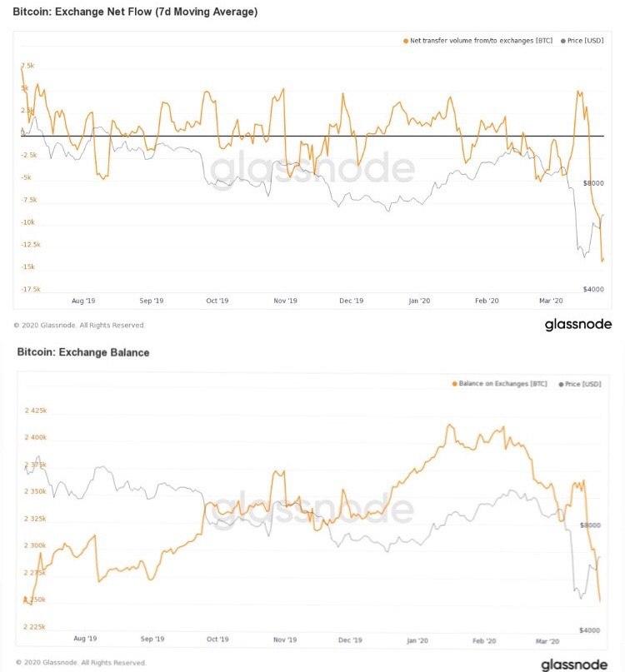The width and height of the screenshot is (625, 672).
Task: Click the glassnode watermark in bottom chart
Action: click(x=312, y=509)
